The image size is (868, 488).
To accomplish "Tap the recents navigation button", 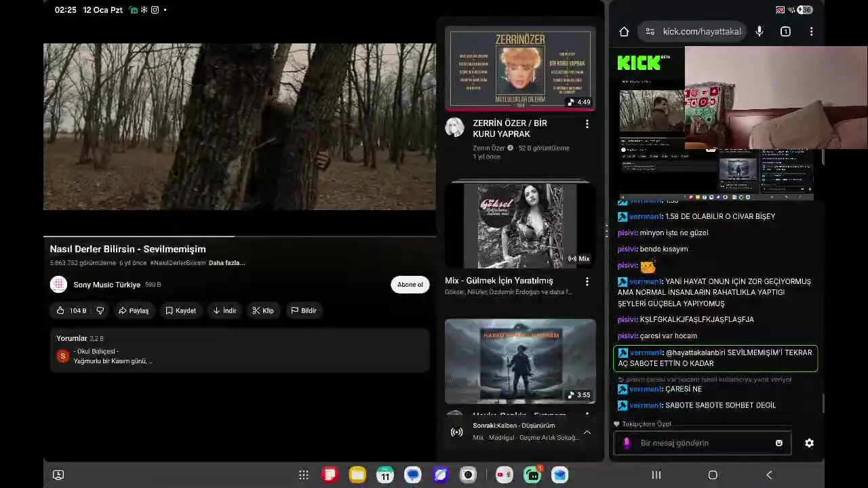I will [656, 475].
